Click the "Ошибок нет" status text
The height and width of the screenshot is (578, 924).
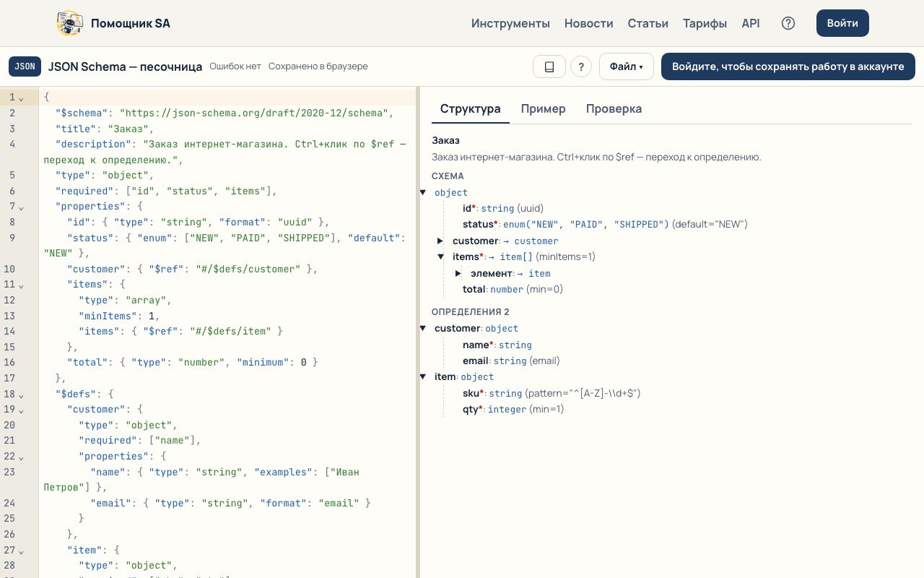point(235,66)
